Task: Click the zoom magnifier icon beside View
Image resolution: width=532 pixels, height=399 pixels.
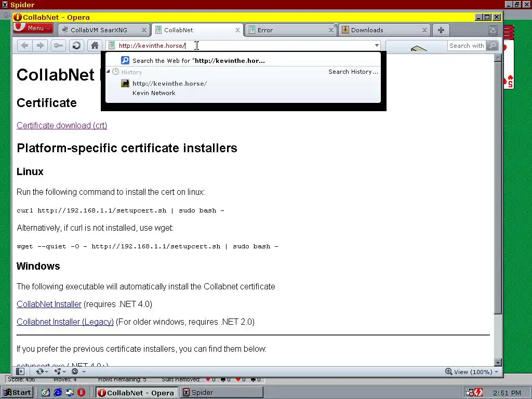Action: [x=448, y=371]
